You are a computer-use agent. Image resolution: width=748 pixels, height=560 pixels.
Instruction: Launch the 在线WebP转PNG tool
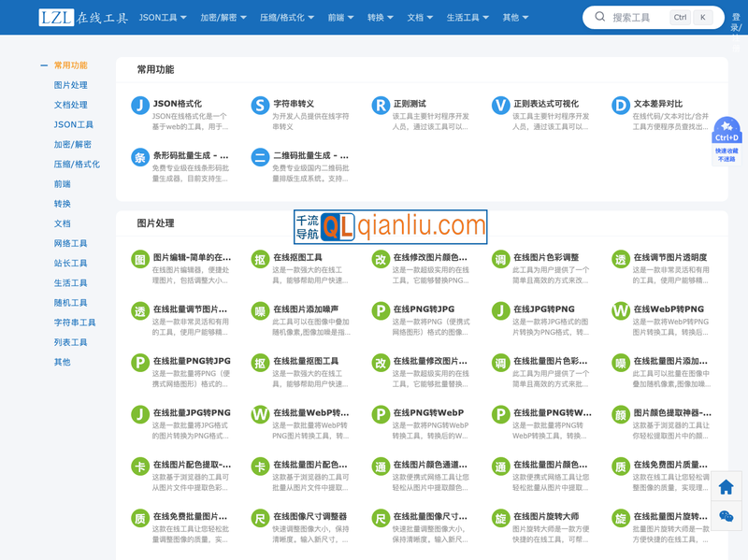(620, 311)
